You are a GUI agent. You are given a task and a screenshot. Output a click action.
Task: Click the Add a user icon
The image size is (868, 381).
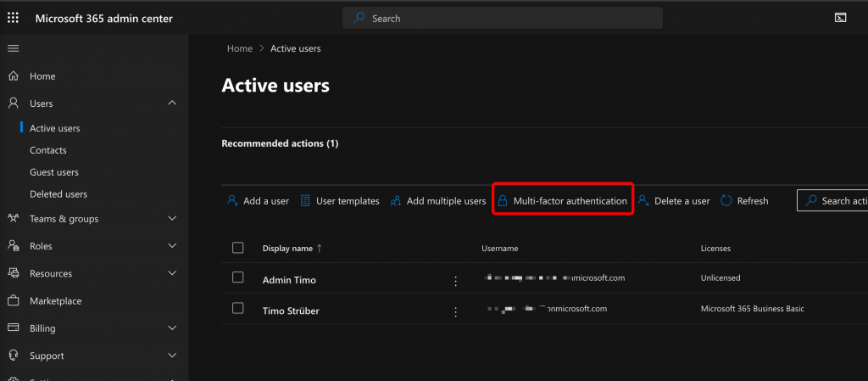pos(232,201)
